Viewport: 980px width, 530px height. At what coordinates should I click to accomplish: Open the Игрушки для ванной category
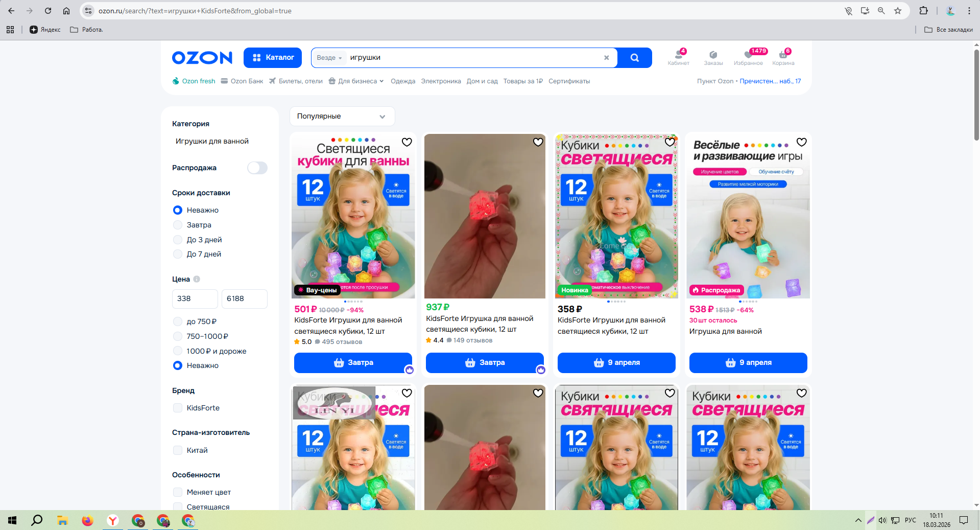click(x=212, y=141)
